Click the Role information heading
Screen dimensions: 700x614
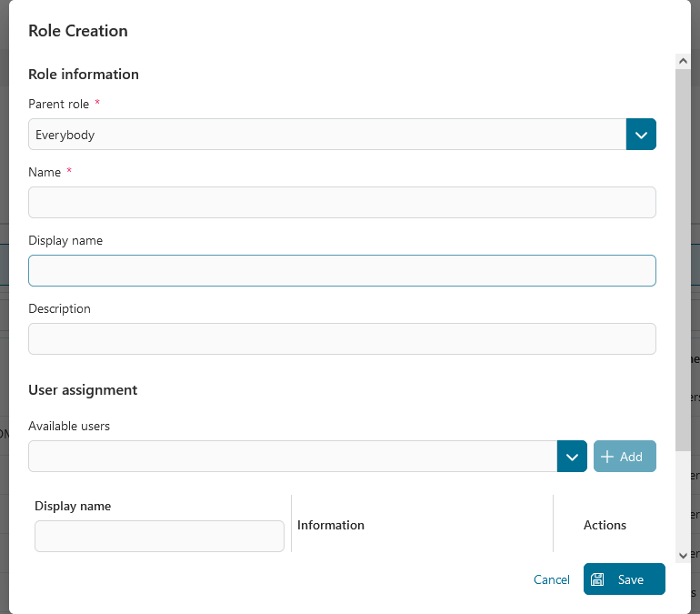[84, 74]
